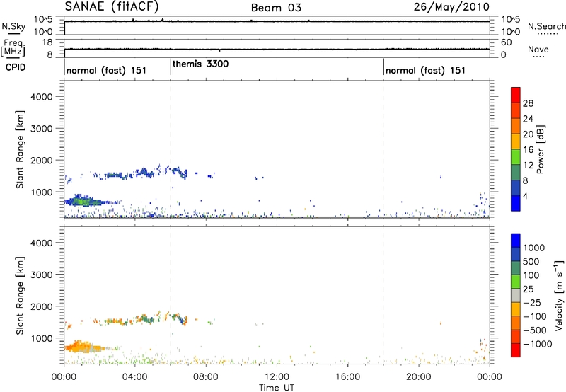Image resolution: width=566 pixels, height=392 pixels.
Task: Select the 20 label on Power colorbar
Action: (x=528, y=134)
